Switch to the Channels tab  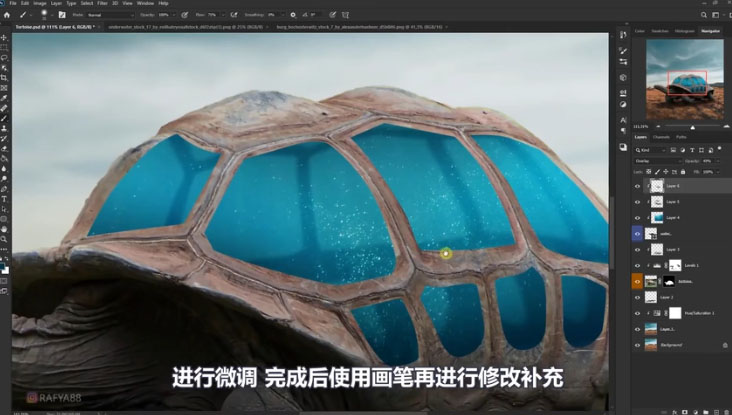(x=662, y=136)
